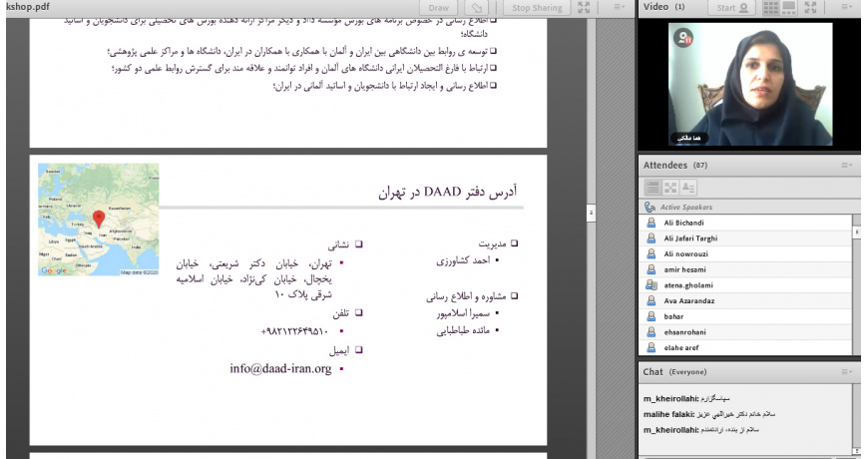Click user icon next to bahar
This screenshot has width=868, height=459.
point(651,316)
